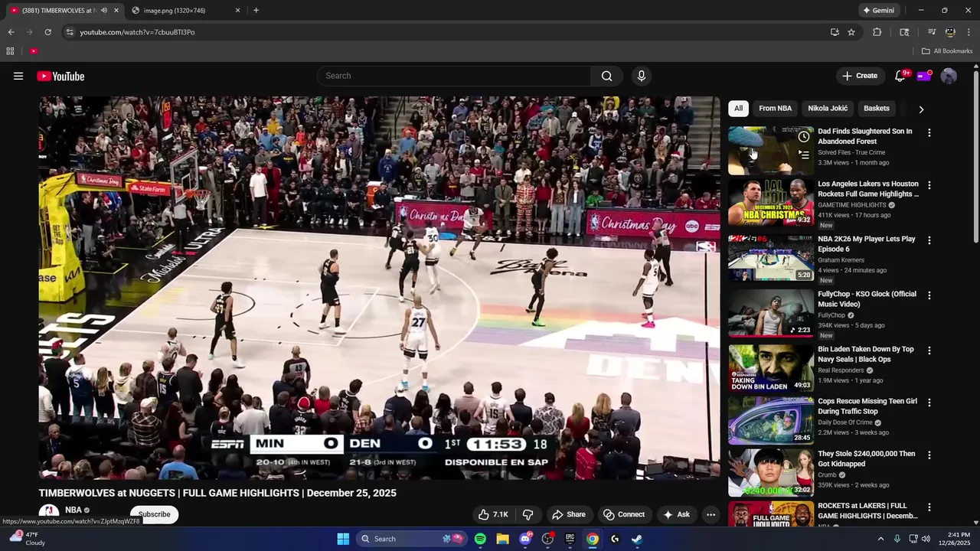
Task: Bookmark this page with star icon
Action: tap(851, 32)
